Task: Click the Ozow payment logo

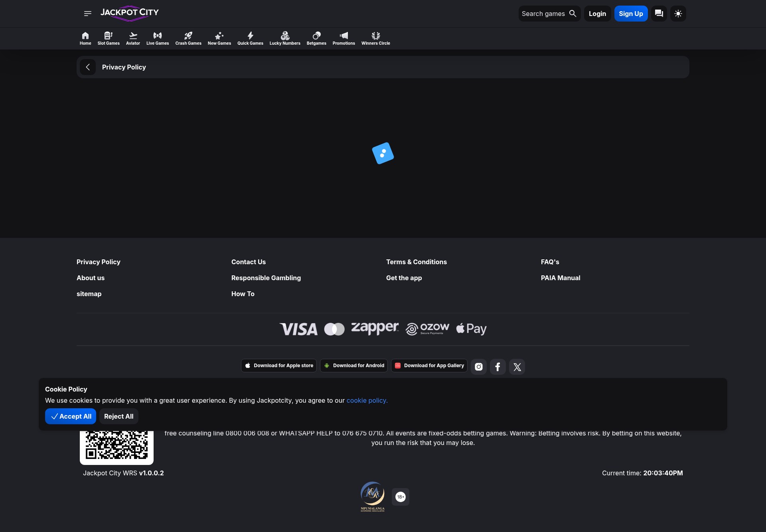Action: (427, 329)
